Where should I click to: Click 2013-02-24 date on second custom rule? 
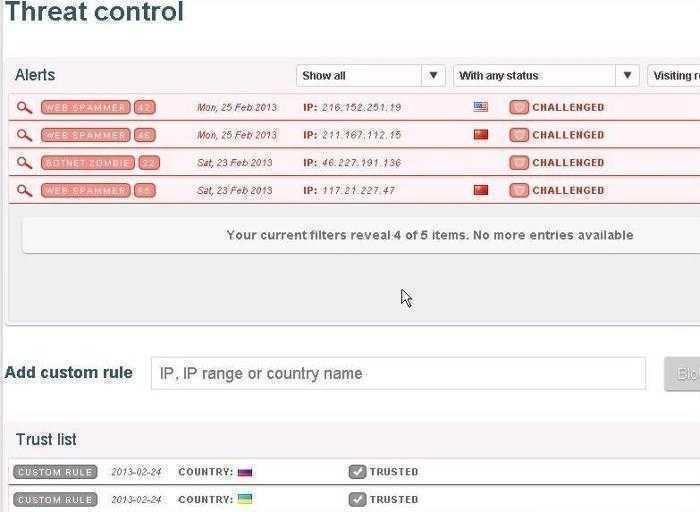136,500
